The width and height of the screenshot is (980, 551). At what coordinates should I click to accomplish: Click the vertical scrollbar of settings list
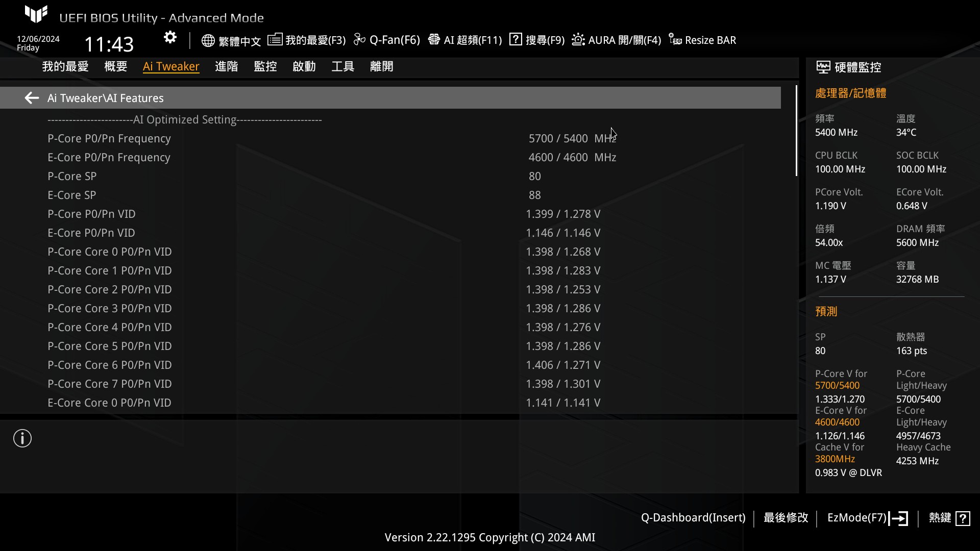[x=796, y=131]
